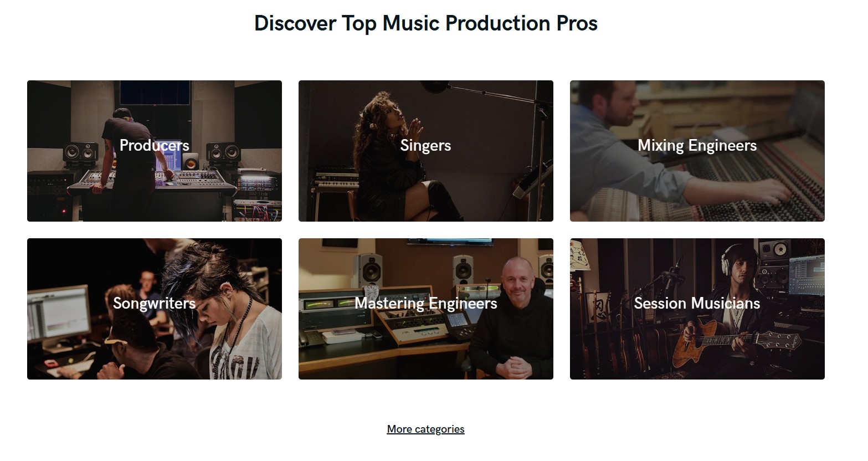Open the Songwriters category card
The image size is (868, 461).
(155, 309)
